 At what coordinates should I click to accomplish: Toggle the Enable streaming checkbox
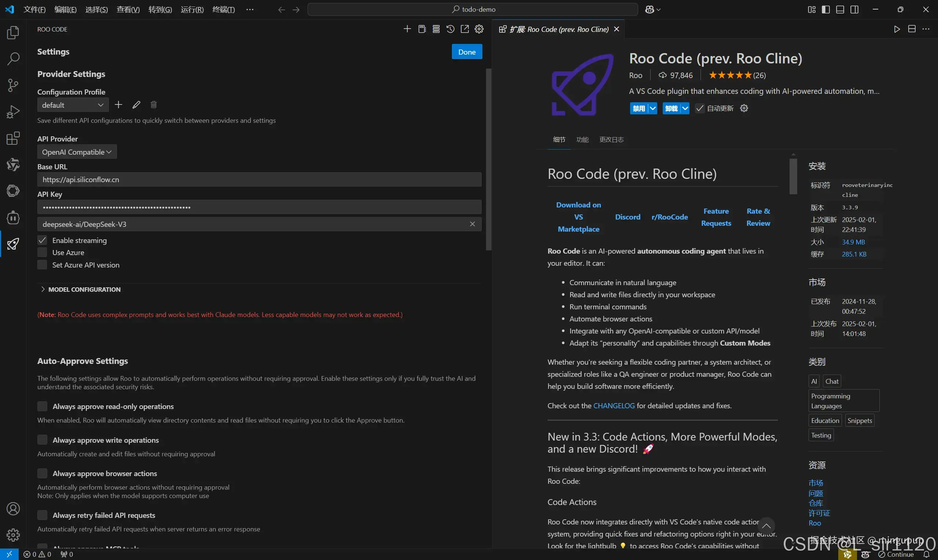42,240
